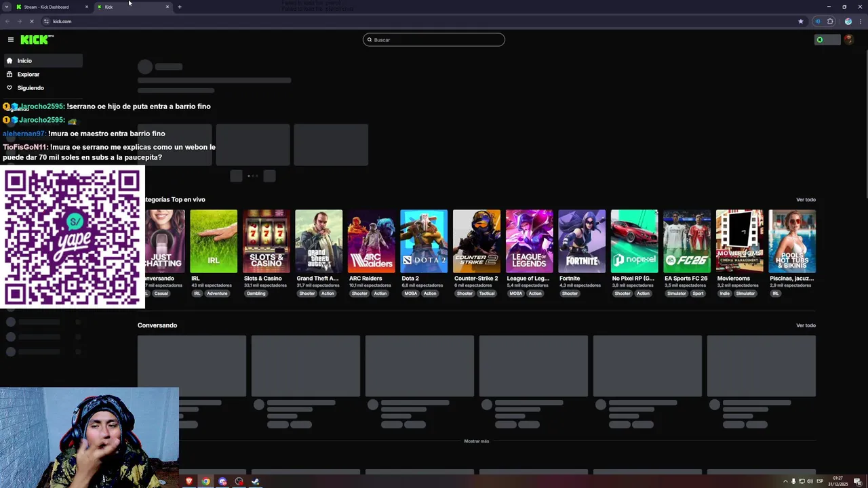The image size is (868, 488).
Task: Click the green Kick points button
Action: click(x=827, y=40)
